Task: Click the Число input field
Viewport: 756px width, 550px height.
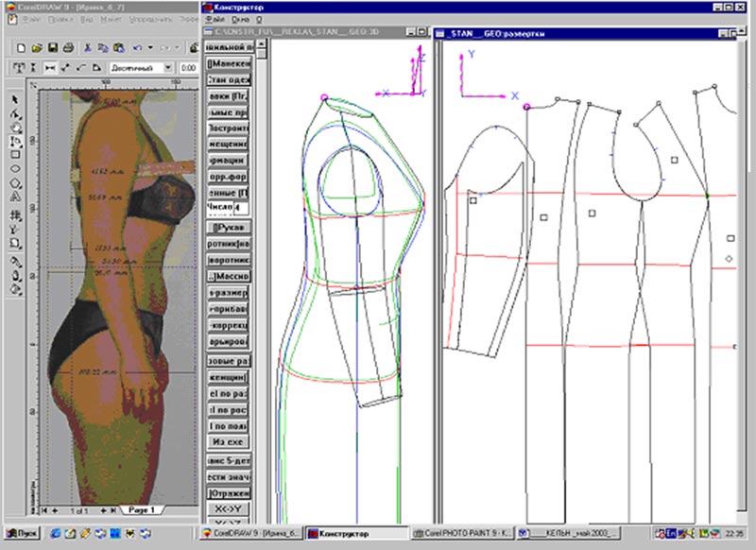Action: click(240, 207)
